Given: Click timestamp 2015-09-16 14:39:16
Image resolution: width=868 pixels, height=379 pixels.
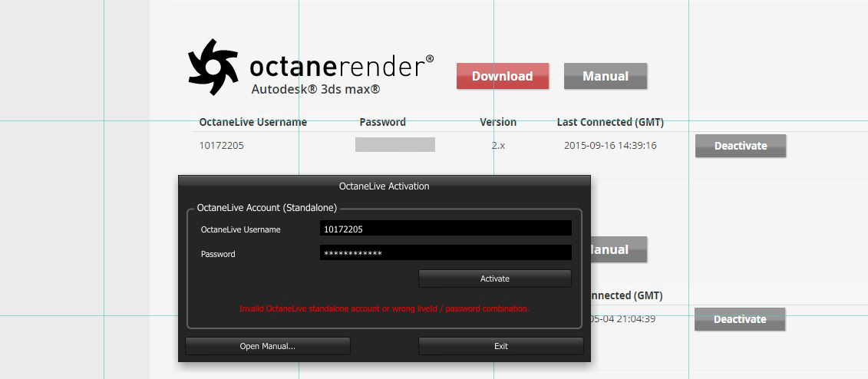Looking at the screenshot, I should [610, 146].
